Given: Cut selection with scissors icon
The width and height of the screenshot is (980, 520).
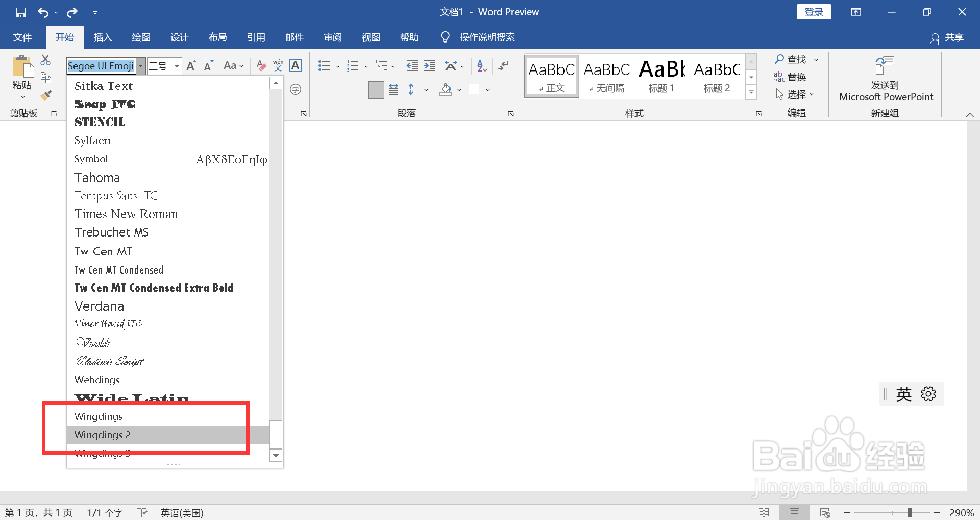Looking at the screenshot, I should 46,60.
